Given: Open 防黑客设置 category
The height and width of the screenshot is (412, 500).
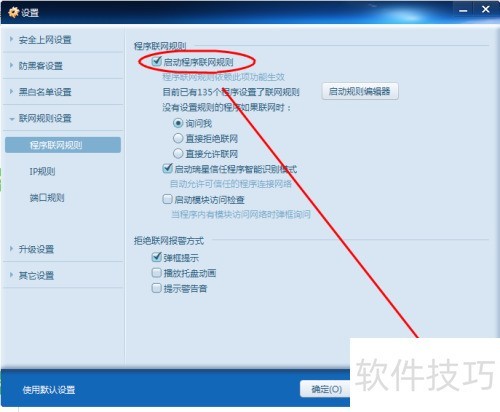Looking at the screenshot, I should 41,66.
